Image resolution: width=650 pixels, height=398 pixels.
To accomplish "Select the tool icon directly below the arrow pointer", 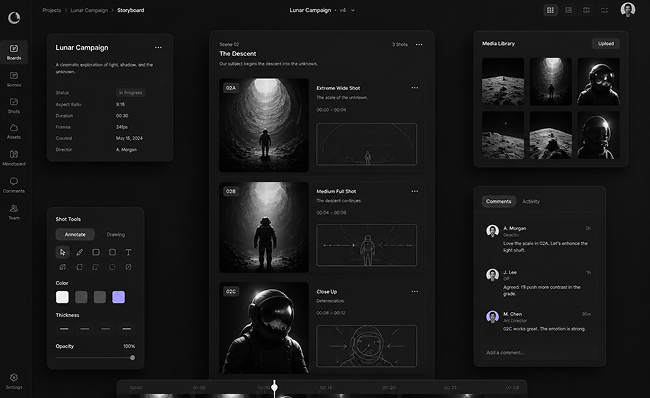I will pyautogui.click(x=63, y=267).
